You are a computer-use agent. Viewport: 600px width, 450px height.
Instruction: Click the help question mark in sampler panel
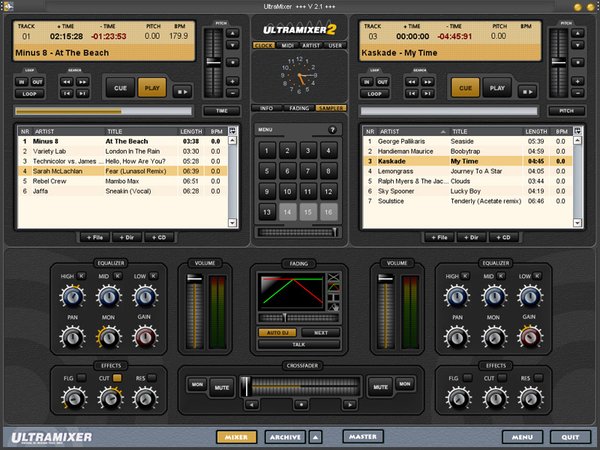coord(333,130)
